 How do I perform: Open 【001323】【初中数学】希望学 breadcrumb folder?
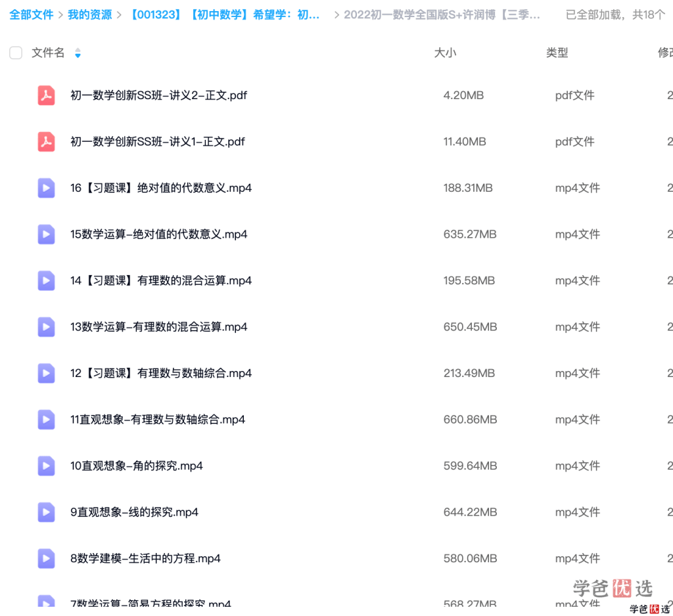(x=223, y=14)
